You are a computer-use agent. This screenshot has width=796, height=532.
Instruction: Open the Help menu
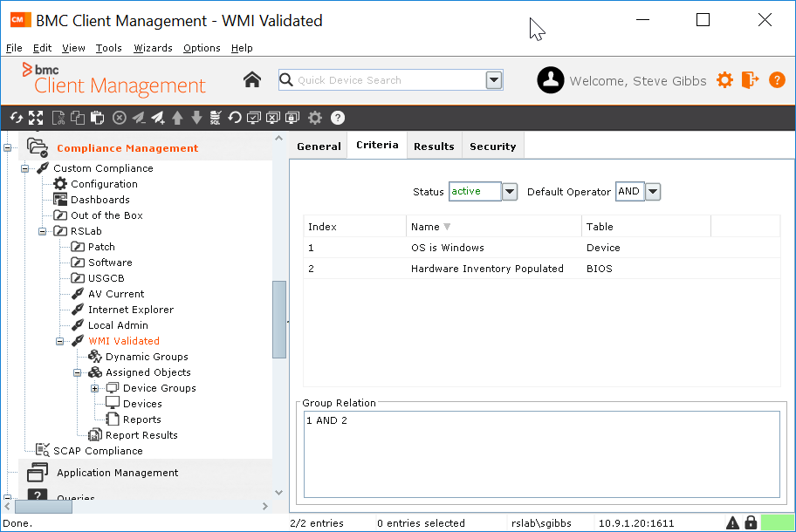[x=242, y=48]
